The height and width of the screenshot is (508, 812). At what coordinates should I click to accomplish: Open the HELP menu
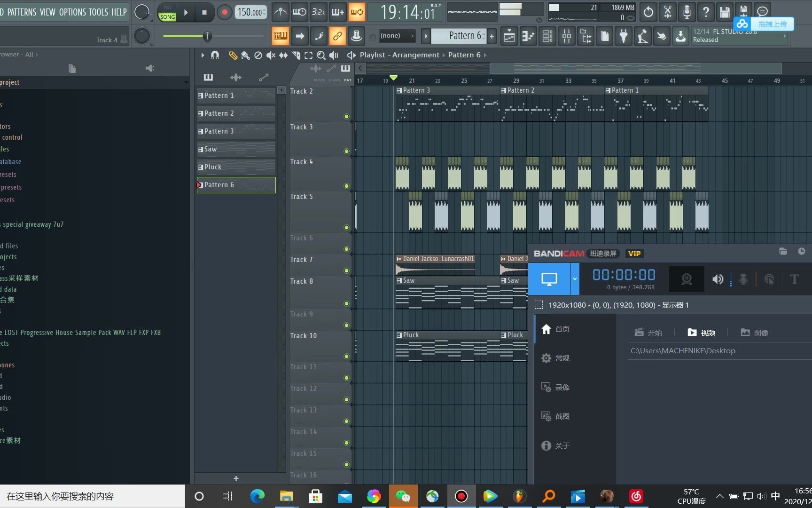click(x=119, y=12)
